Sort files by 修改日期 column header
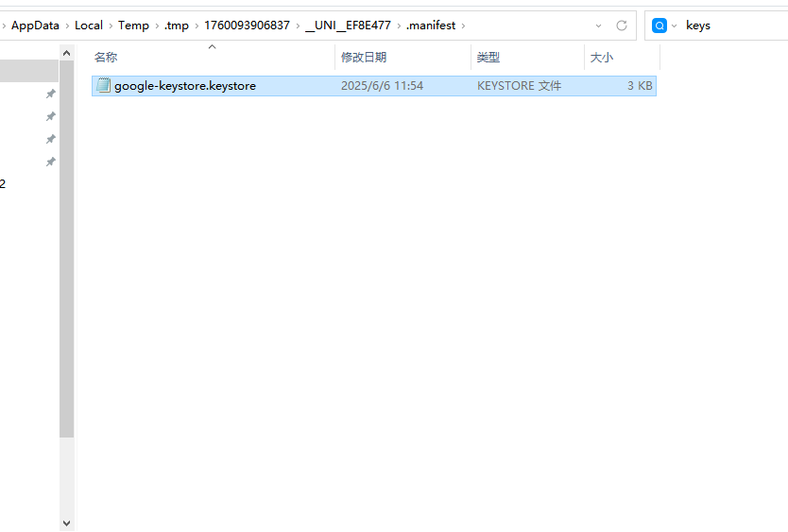This screenshot has width=788, height=532. click(x=364, y=58)
